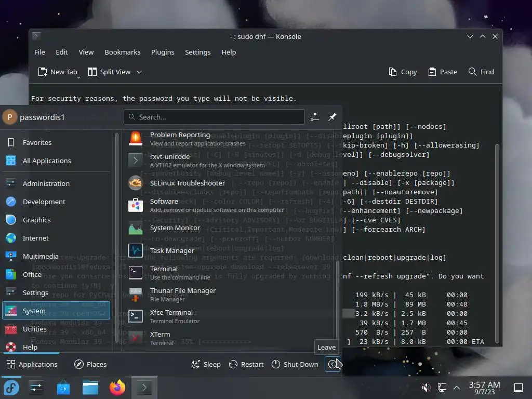Click Find in Konsole toolbar
This screenshot has width=532, height=399.
(x=481, y=72)
